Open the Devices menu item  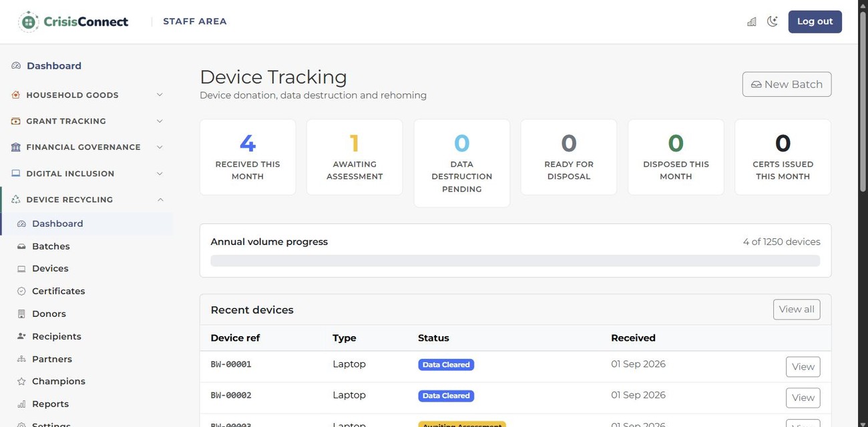(x=50, y=268)
